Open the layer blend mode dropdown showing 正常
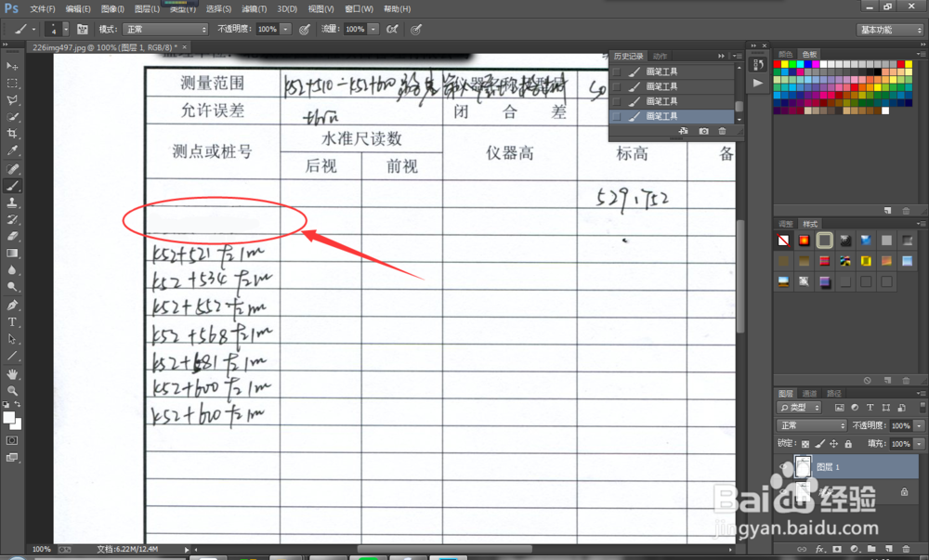This screenshot has height=560, width=929. pyautogui.click(x=810, y=424)
